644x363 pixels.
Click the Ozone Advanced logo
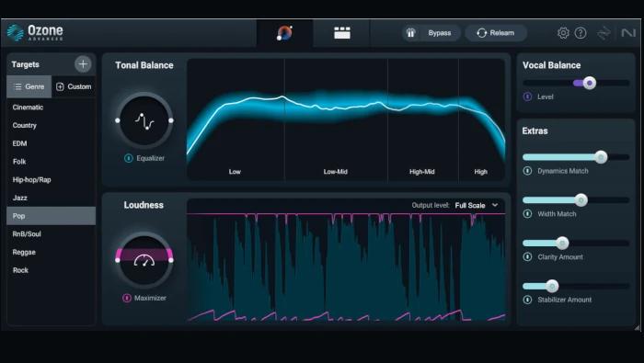pyautogui.click(x=36, y=32)
